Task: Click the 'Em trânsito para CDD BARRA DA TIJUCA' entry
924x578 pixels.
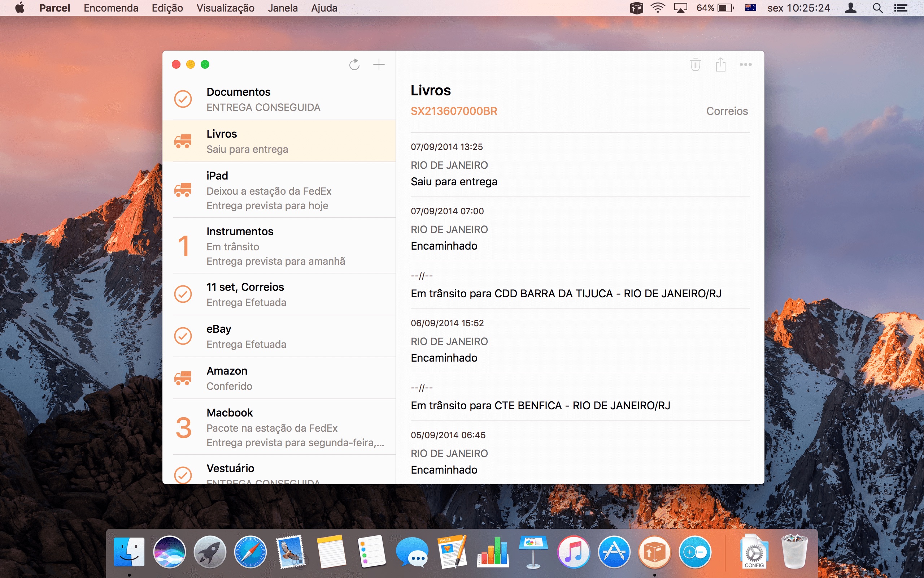Action: click(x=566, y=294)
